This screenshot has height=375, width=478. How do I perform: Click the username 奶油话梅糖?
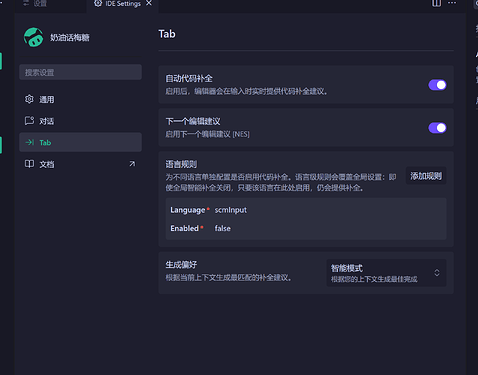[x=70, y=37]
